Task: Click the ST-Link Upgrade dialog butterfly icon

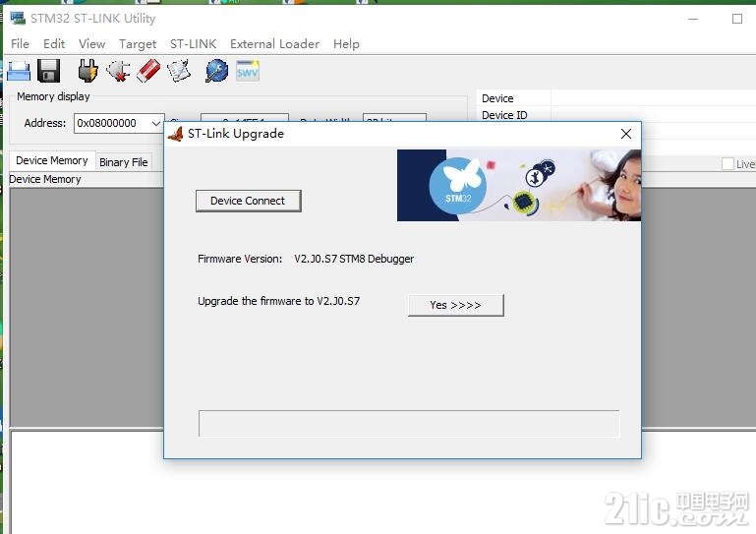Action: (176, 134)
